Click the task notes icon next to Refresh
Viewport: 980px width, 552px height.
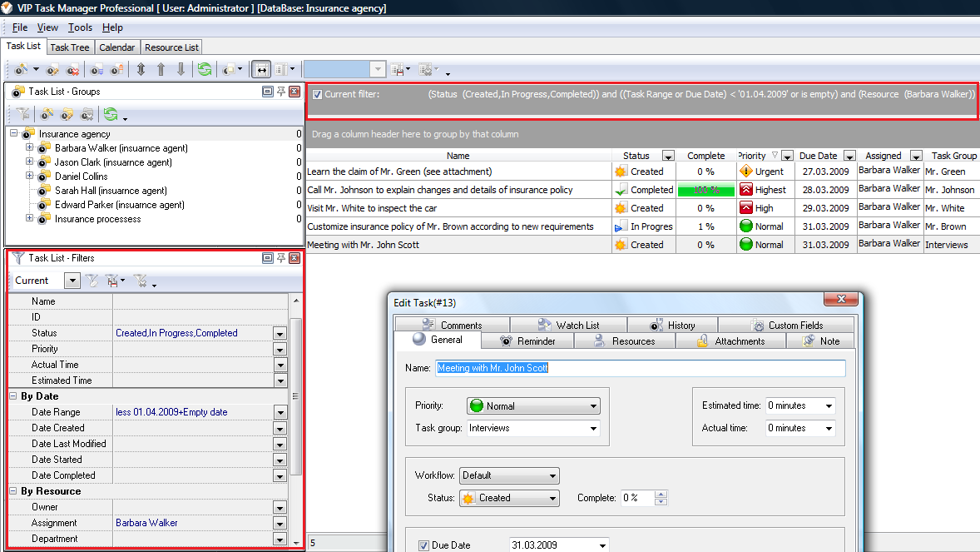[229, 69]
